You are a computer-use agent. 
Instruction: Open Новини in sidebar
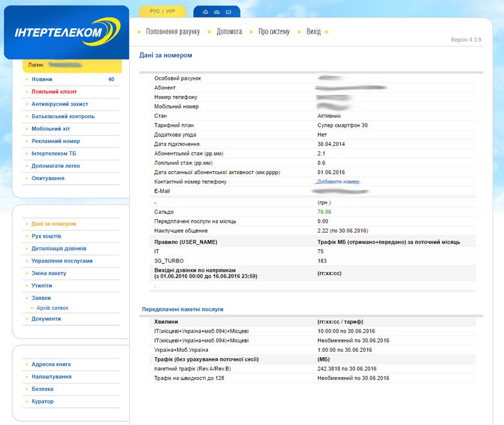(x=42, y=79)
